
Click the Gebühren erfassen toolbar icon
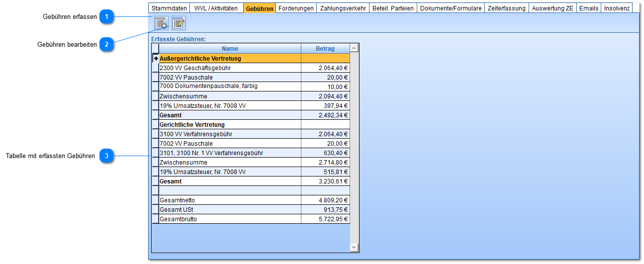[161, 23]
